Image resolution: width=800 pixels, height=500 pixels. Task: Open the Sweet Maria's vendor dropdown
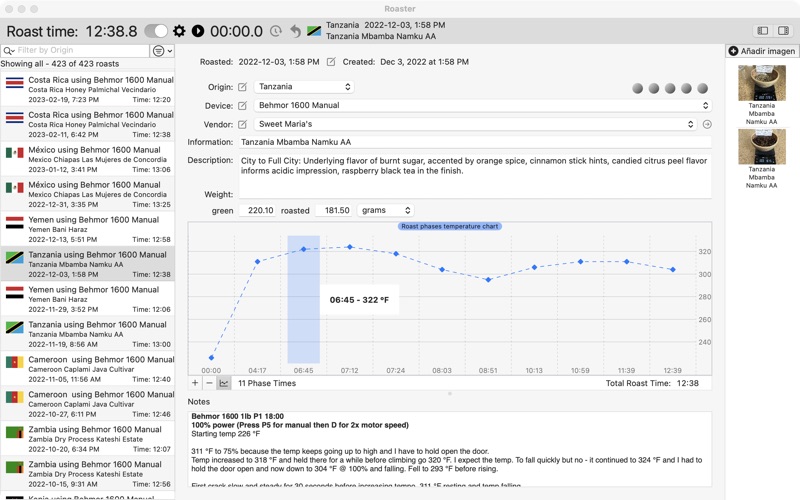[x=475, y=124]
